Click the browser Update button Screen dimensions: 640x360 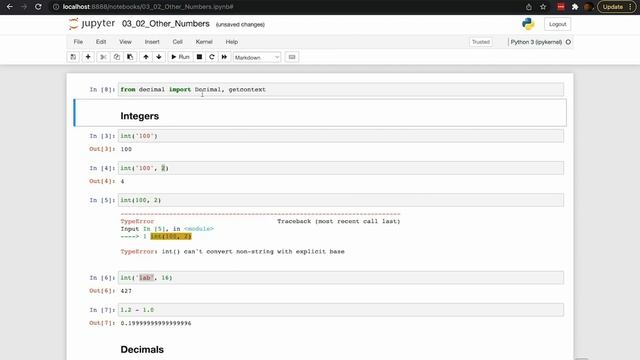tap(616, 7)
